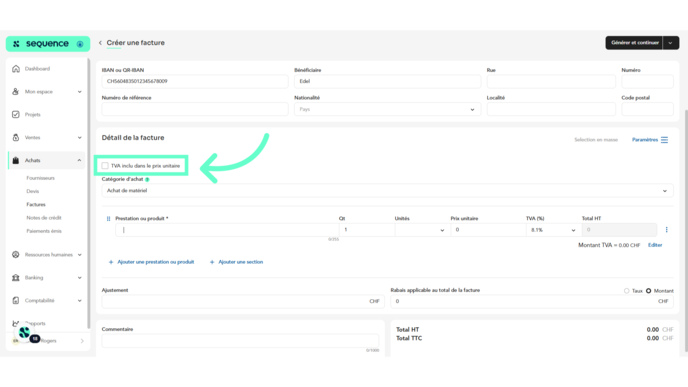Open Fournisseurs in the Achats submenu
Screen dimensions: 688x387
tap(40, 178)
